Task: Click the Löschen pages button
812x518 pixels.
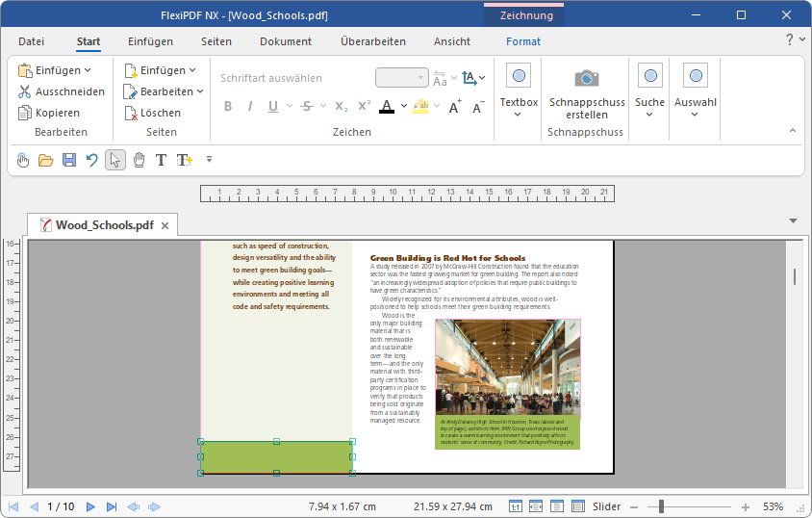Action: point(152,113)
